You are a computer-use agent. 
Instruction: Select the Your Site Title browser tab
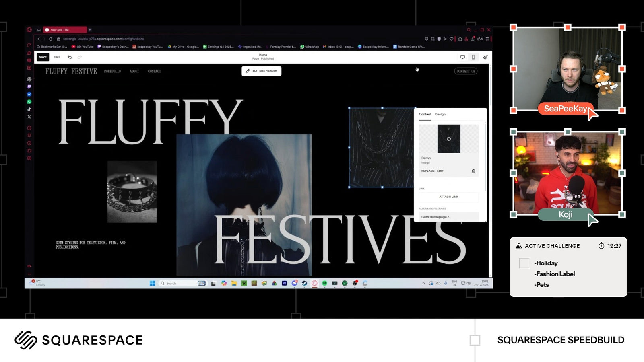65,30
